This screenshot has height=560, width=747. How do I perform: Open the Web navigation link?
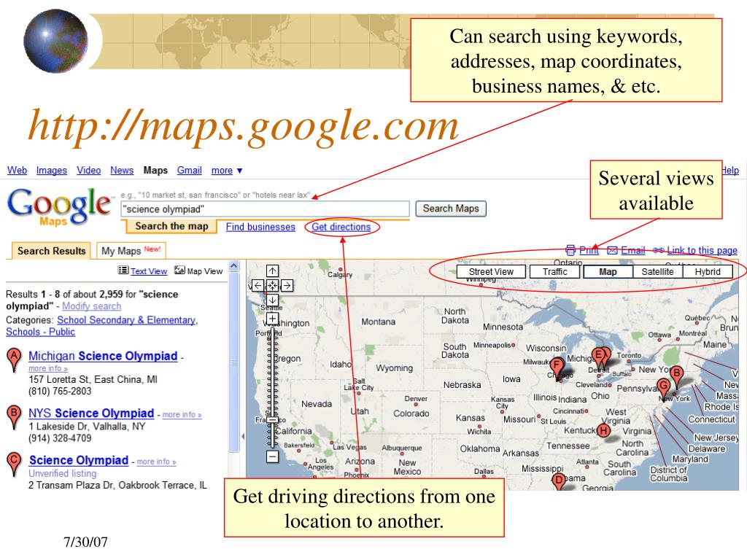[x=18, y=170]
